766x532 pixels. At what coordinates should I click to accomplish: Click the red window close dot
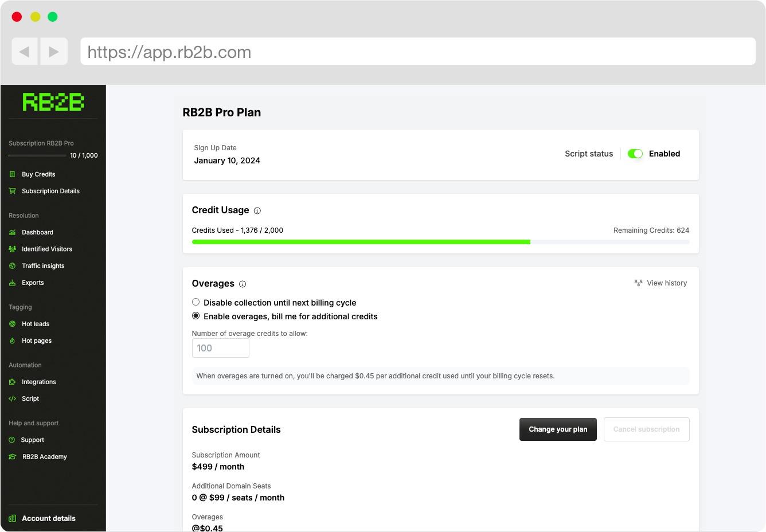17,17
